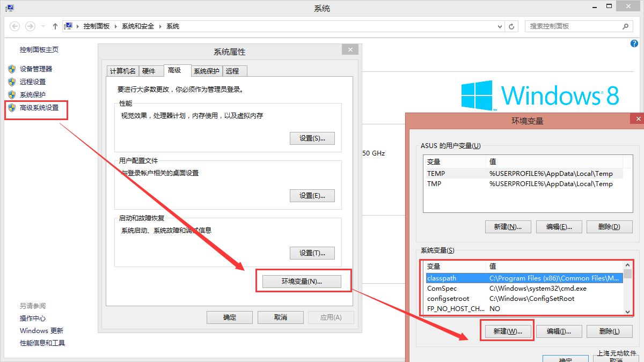644x362 pixels.
Task: Switch to the 硬件 tab
Action: click(x=149, y=71)
